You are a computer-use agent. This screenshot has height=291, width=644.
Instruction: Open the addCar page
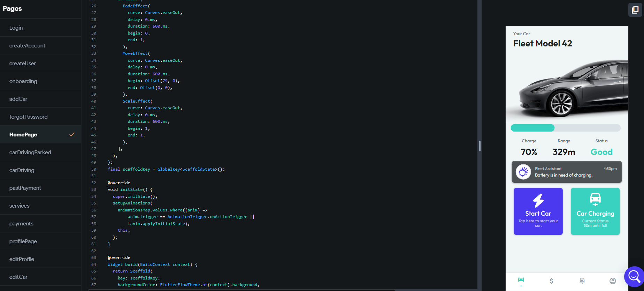[x=40, y=99]
